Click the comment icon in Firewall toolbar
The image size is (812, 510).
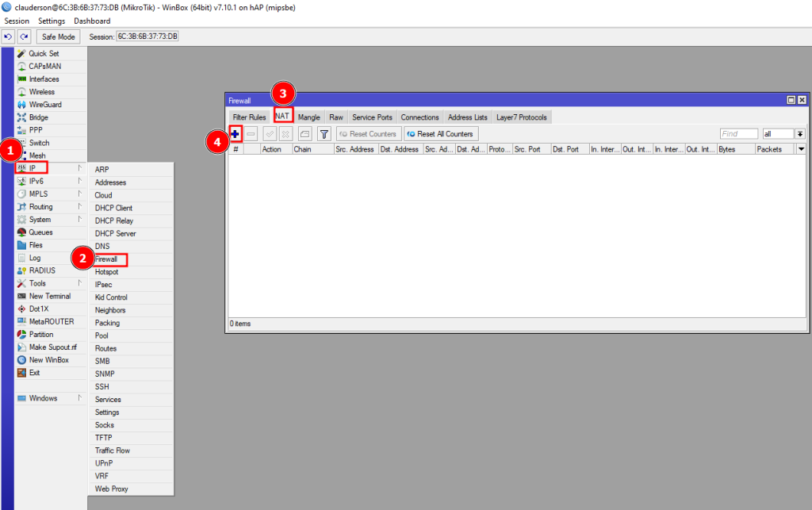[304, 134]
